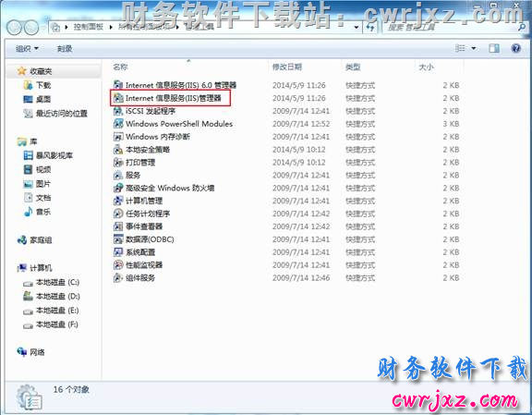Select Windows PowerShell Modules icon

[x=118, y=124]
